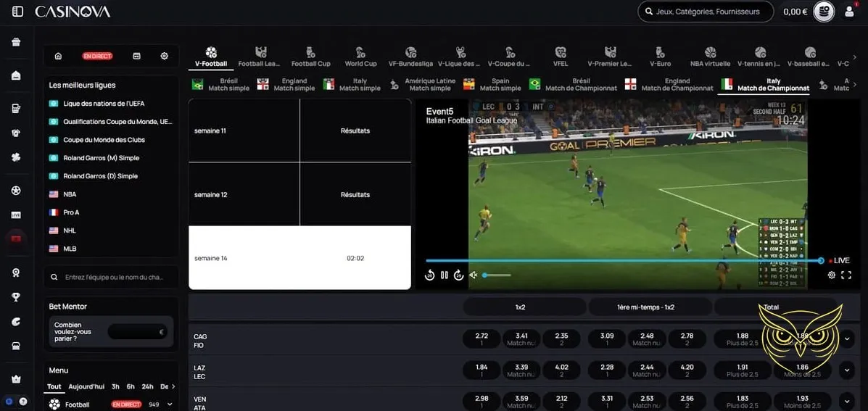Pause the live match video

[444, 275]
